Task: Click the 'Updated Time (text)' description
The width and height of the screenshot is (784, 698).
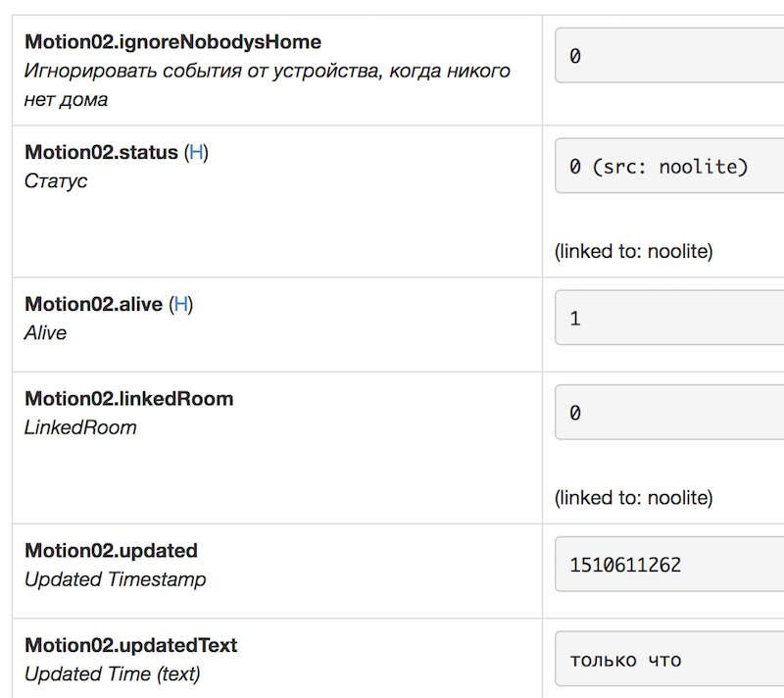Action: click(112, 674)
